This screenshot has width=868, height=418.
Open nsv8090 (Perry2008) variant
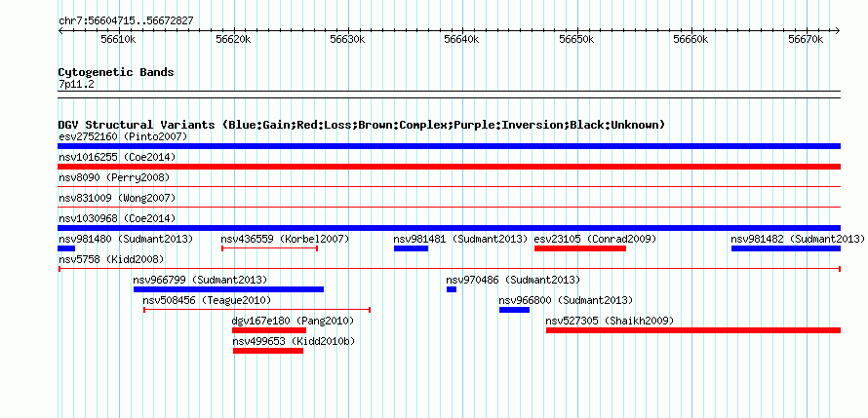[113, 177]
